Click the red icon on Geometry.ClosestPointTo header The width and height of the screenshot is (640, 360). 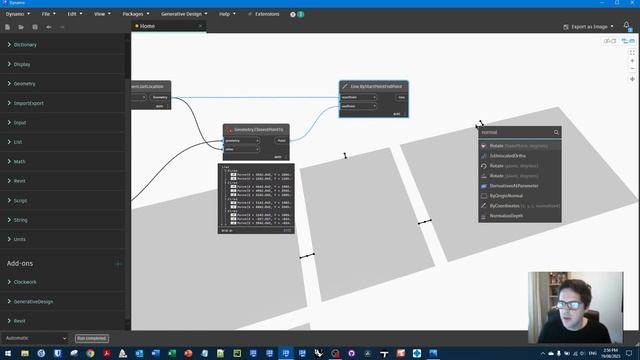(229, 130)
